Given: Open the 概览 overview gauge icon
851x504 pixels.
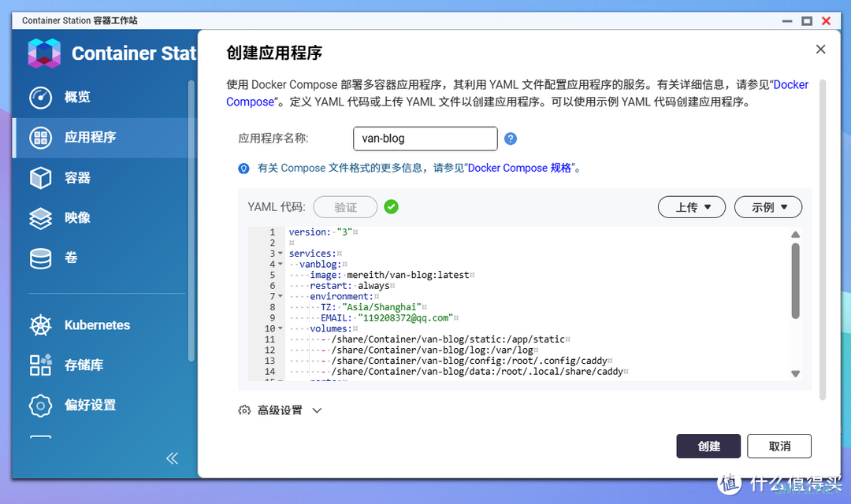Looking at the screenshot, I should (x=41, y=98).
